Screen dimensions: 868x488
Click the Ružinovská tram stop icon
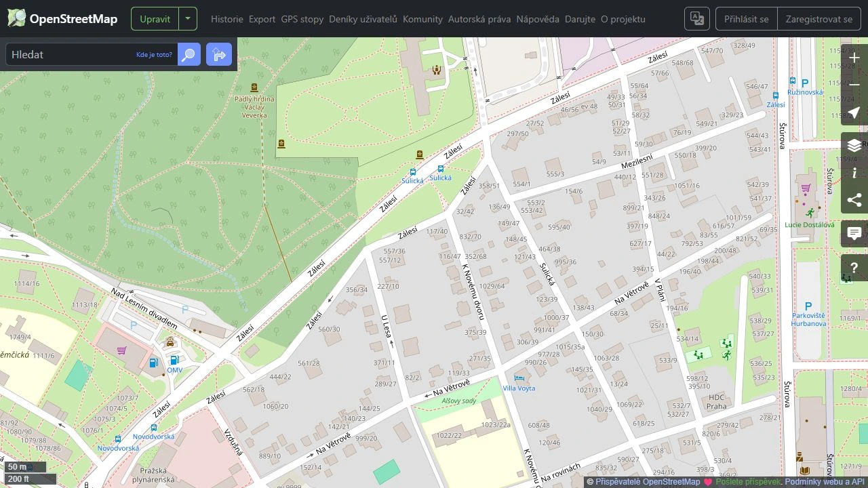[x=793, y=81]
